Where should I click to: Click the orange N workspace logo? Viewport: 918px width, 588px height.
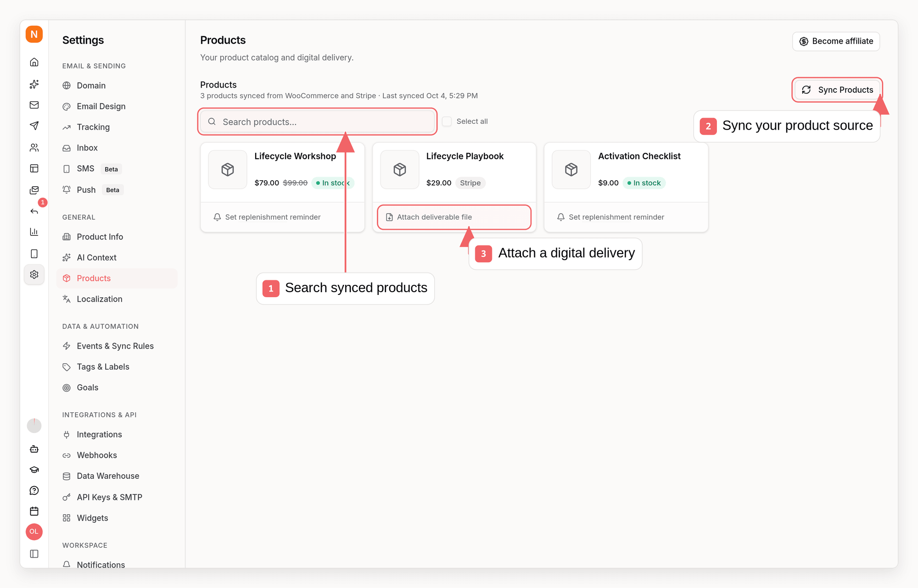click(x=34, y=34)
